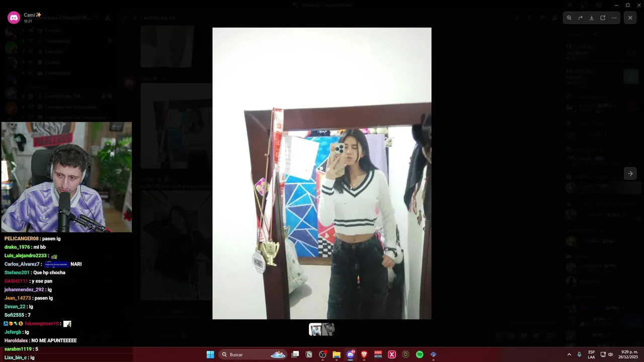Click the chat line by Sofi2555
The image size is (644, 362).
[x=18, y=315]
